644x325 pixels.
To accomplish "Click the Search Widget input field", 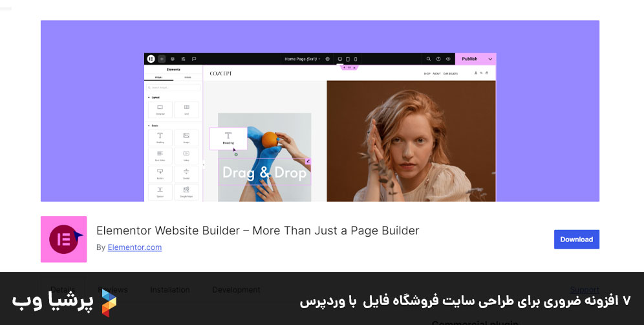I will point(173,87).
